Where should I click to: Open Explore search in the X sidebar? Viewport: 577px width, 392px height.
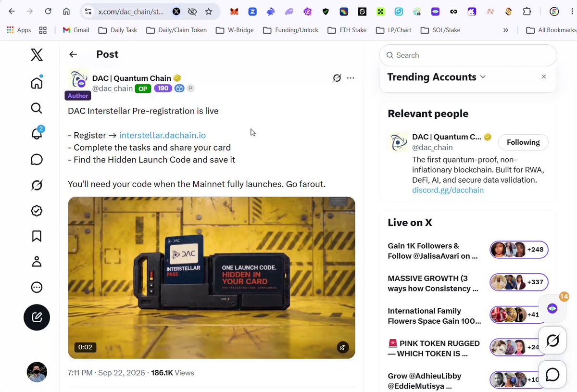point(37,108)
